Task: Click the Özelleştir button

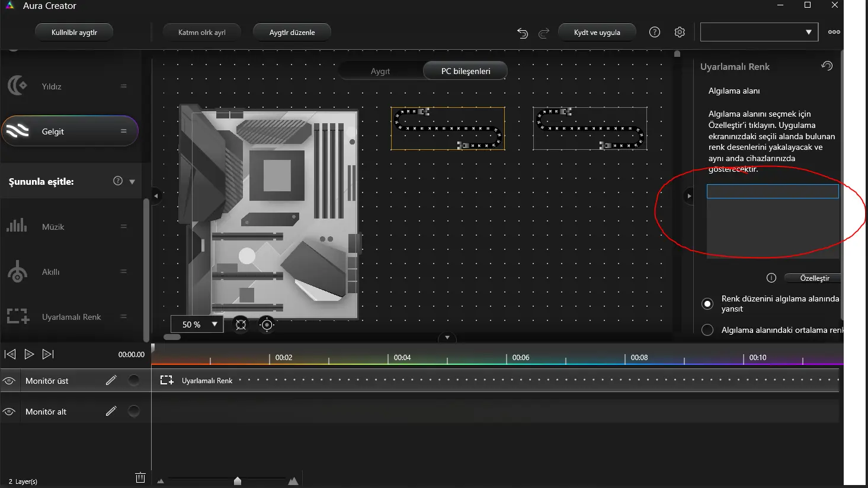Action: pos(814,278)
